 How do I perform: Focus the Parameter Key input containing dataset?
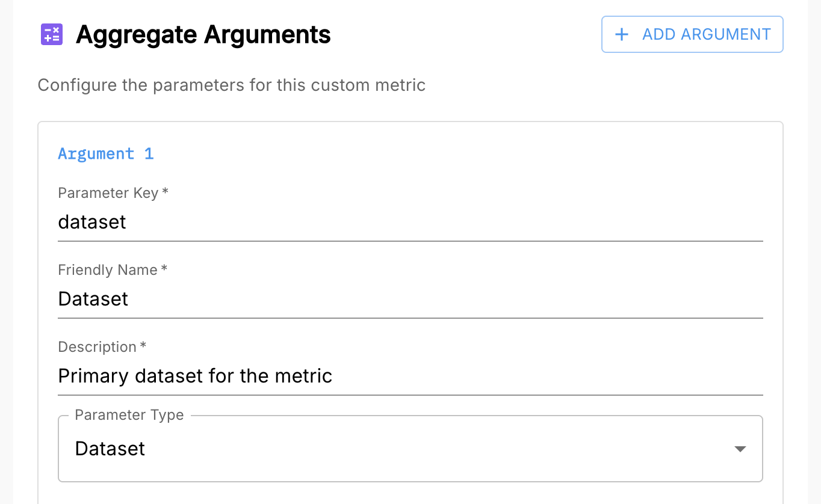(409, 222)
